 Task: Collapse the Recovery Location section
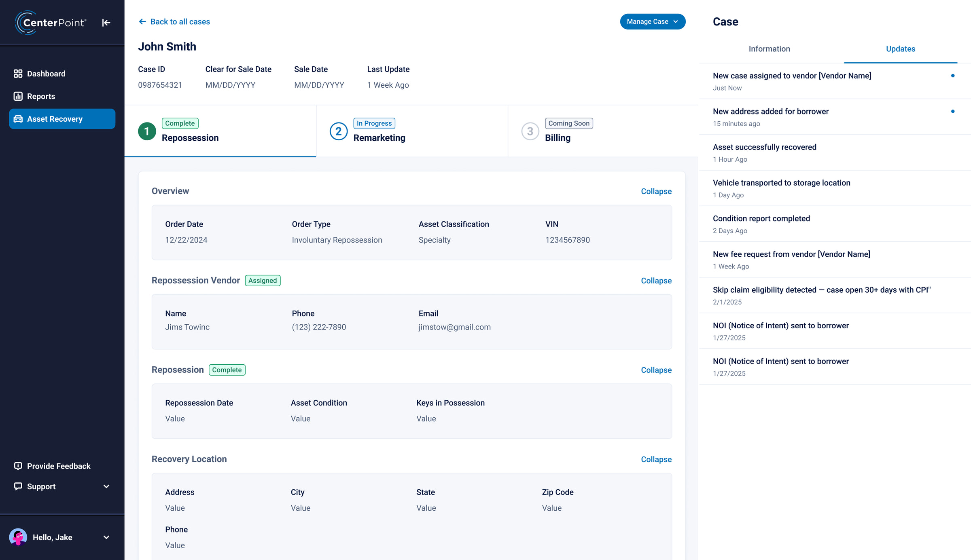(x=656, y=459)
